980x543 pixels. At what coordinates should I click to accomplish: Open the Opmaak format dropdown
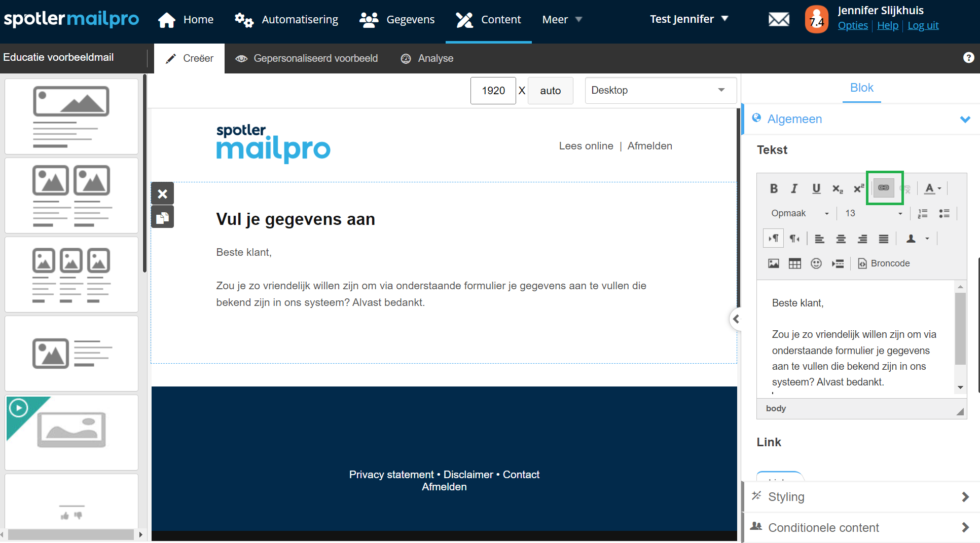(800, 213)
